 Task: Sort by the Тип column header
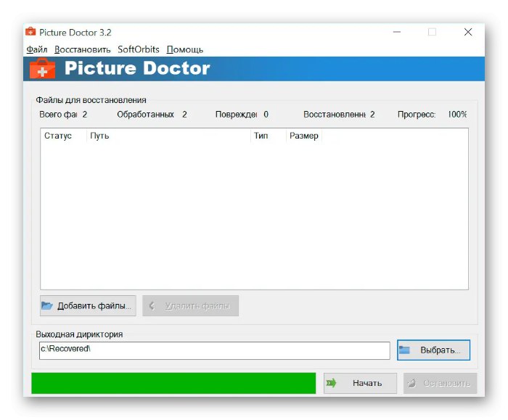click(x=269, y=136)
